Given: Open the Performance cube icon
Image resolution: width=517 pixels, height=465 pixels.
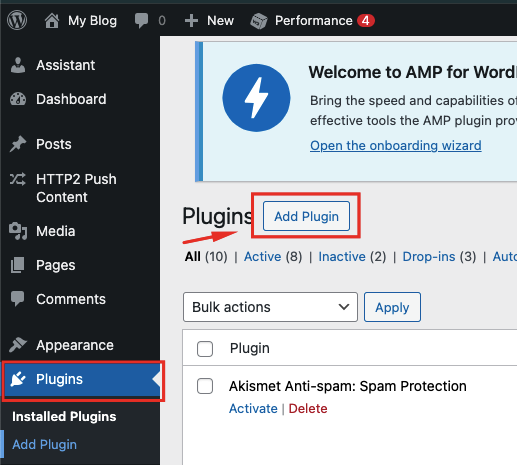Looking at the screenshot, I should (259, 21).
